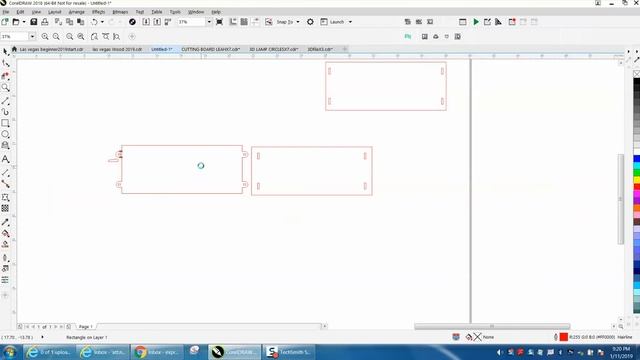Click the red outline color swatch in status bar
640x360 pixels.
click(x=564, y=337)
